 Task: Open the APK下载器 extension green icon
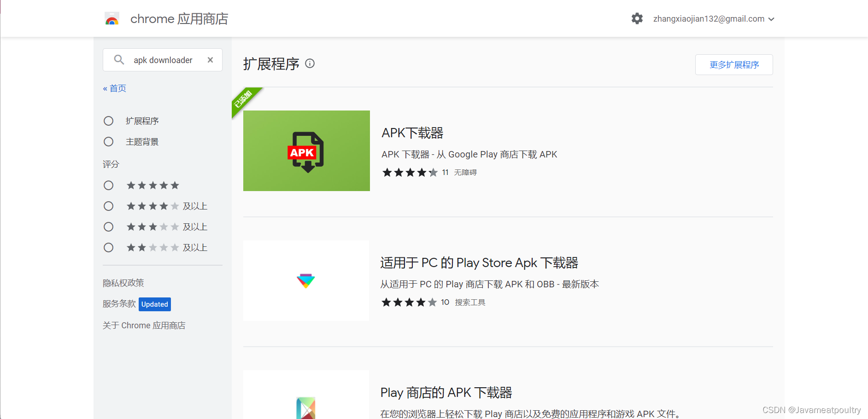pyautogui.click(x=306, y=151)
